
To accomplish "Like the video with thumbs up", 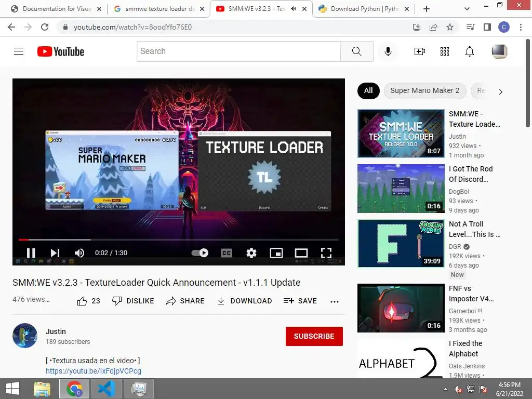I will pyautogui.click(x=88, y=301).
